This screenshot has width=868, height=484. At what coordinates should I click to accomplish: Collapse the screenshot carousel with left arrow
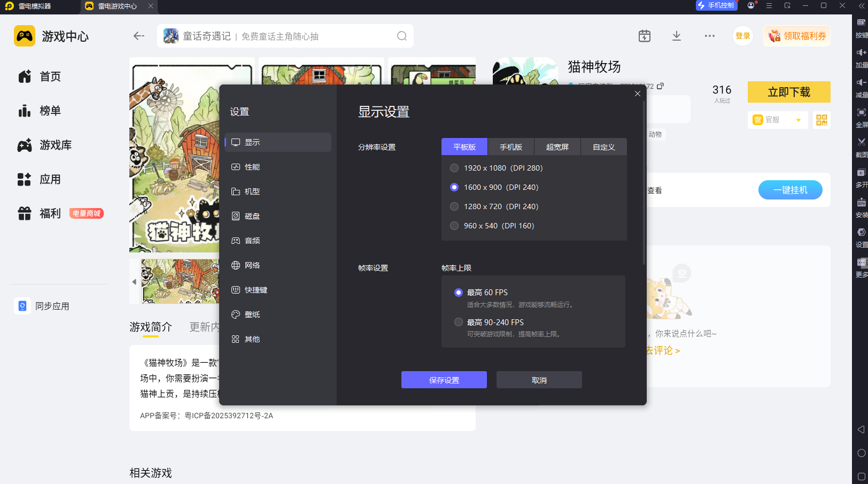(x=134, y=282)
